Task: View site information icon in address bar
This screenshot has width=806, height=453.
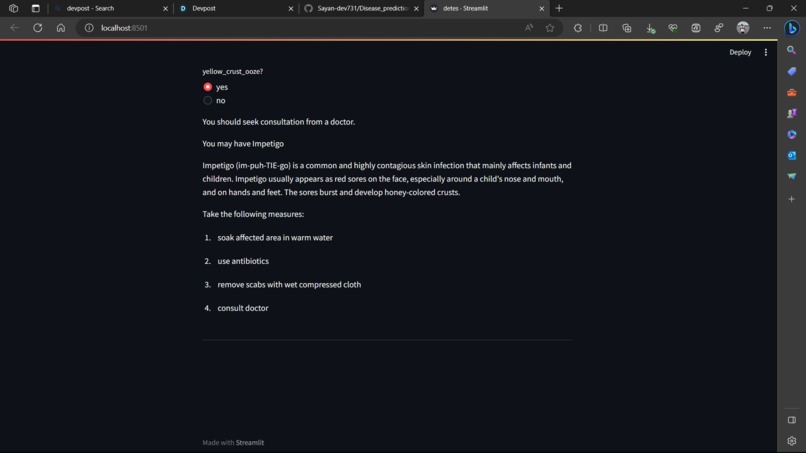Action: 89,28
